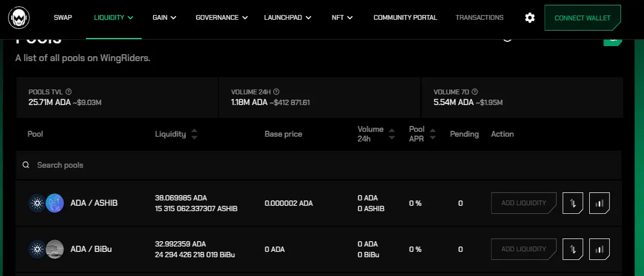Click ASHIB token icon
This screenshot has height=276, width=644.
point(55,203)
